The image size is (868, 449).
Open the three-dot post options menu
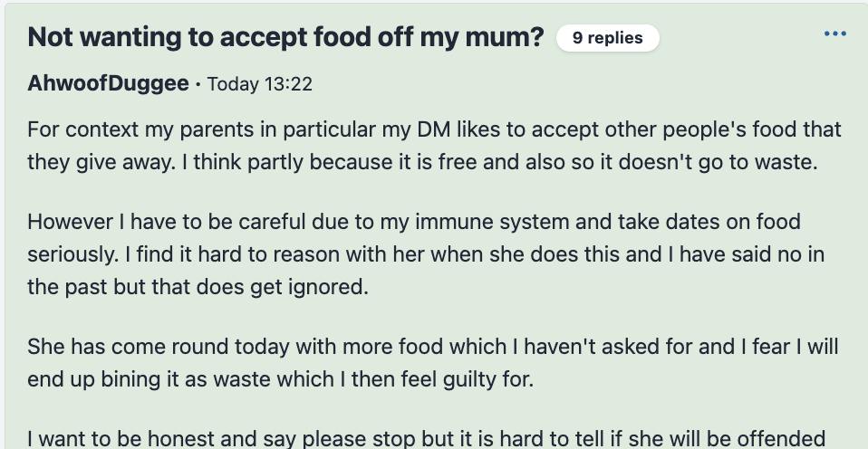(x=834, y=33)
